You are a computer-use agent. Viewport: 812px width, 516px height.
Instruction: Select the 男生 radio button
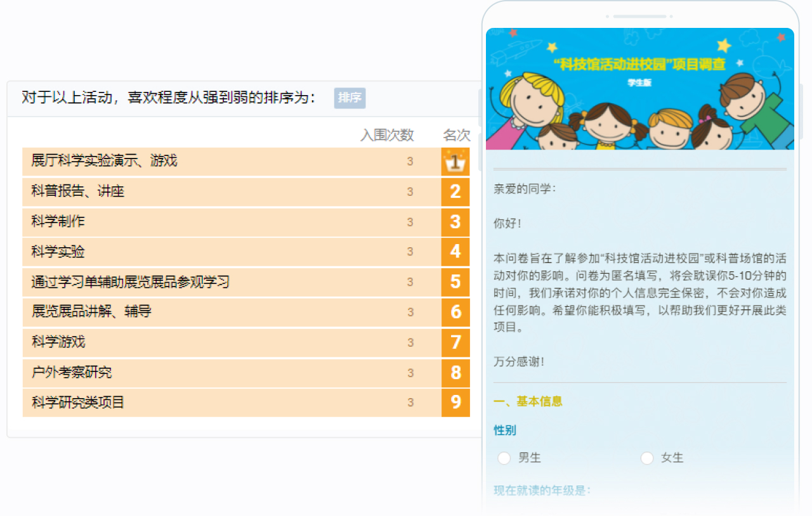504,458
